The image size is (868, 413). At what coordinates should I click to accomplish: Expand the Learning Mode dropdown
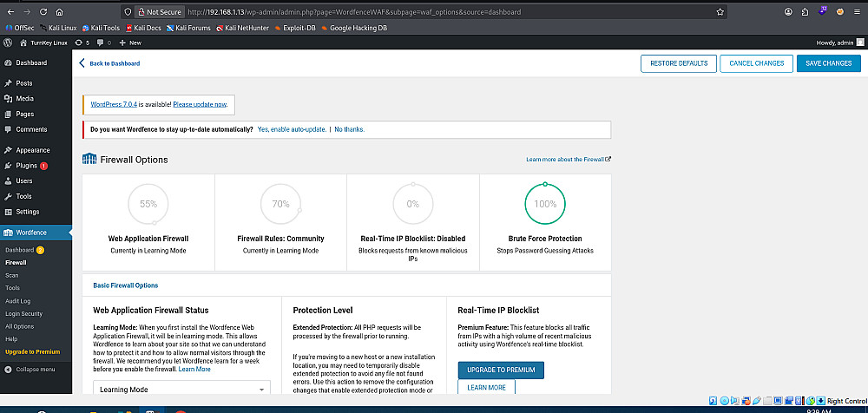181,389
